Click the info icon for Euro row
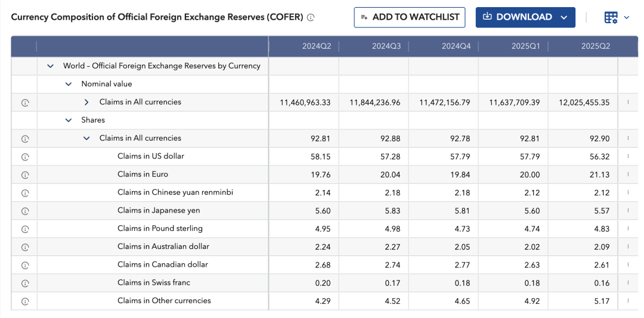 point(25,175)
